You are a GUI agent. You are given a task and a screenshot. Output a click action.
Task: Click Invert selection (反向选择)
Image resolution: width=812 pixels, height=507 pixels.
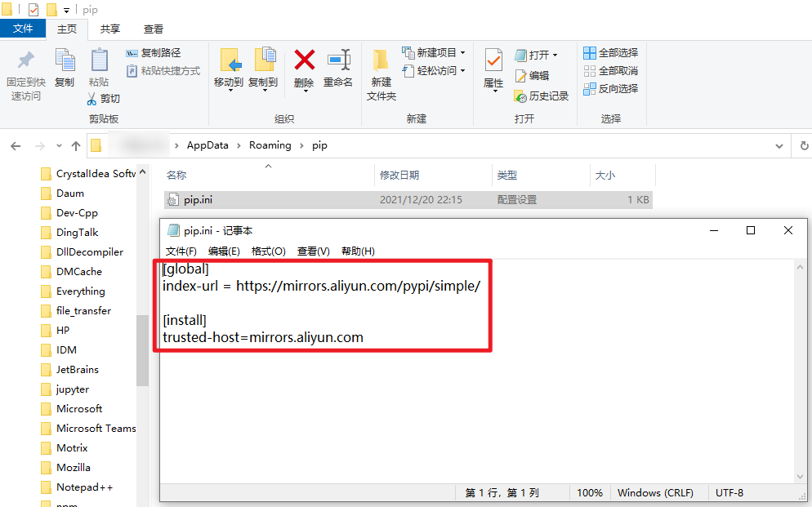pyautogui.click(x=610, y=89)
